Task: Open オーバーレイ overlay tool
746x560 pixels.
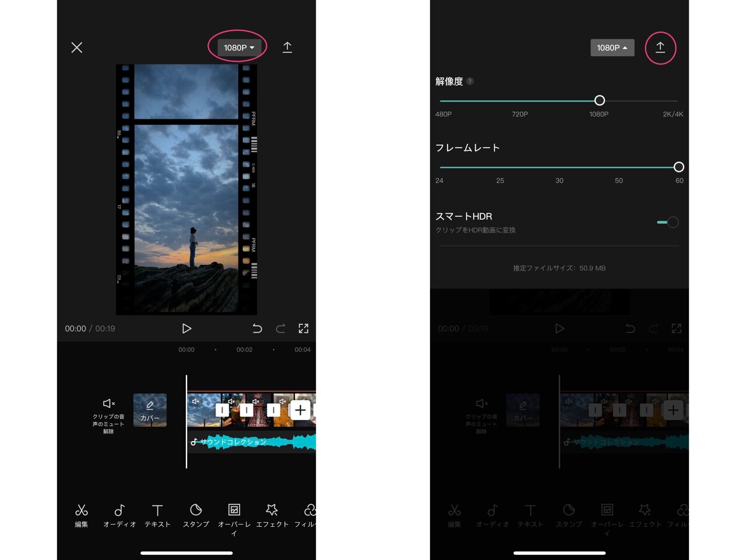Action: click(x=234, y=520)
